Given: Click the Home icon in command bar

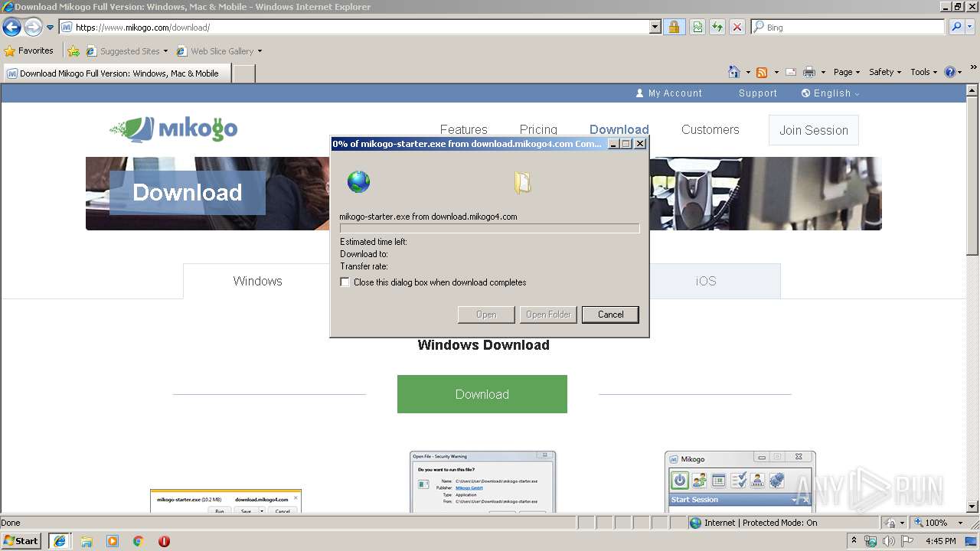Looking at the screenshot, I should 733,72.
